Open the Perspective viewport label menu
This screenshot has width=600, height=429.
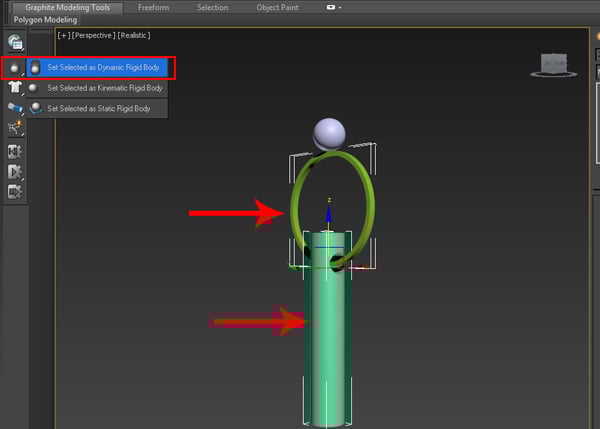[94, 35]
